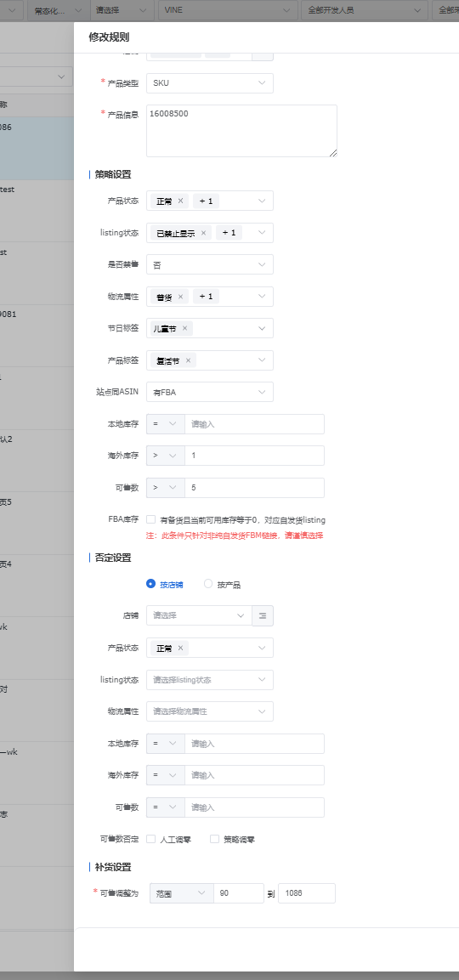Remove the 正常 tag in 策略设置 产品状态

coord(180,201)
